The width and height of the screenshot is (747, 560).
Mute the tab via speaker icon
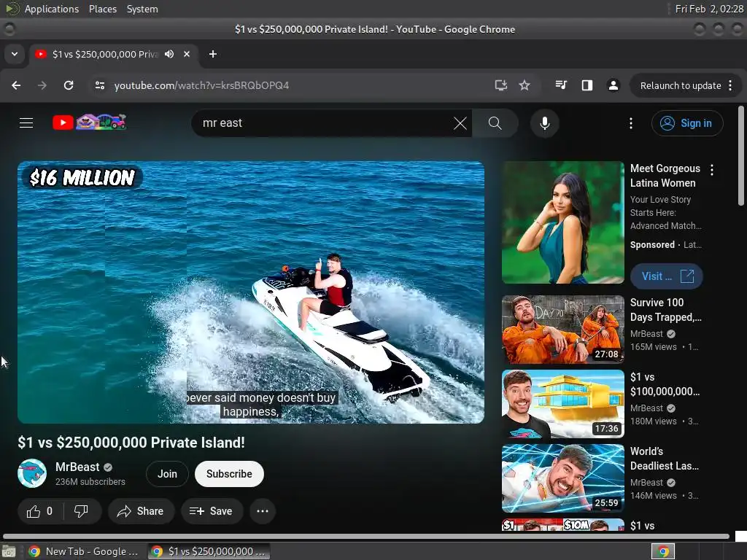tap(169, 54)
